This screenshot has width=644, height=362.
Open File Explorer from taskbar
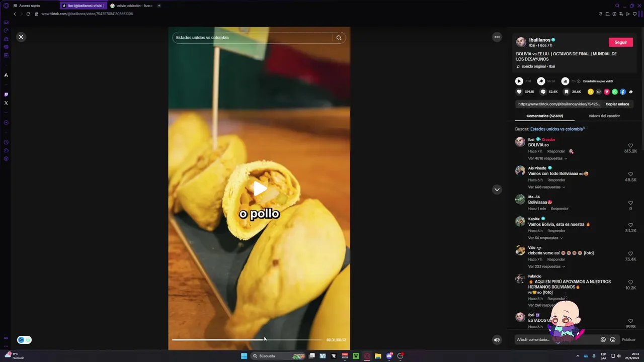(x=378, y=356)
